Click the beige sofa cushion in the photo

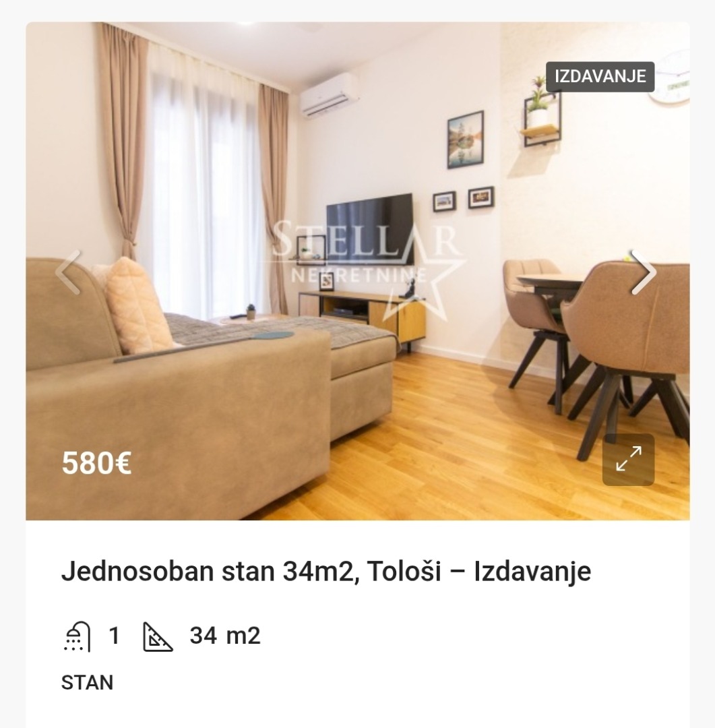[x=137, y=305]
